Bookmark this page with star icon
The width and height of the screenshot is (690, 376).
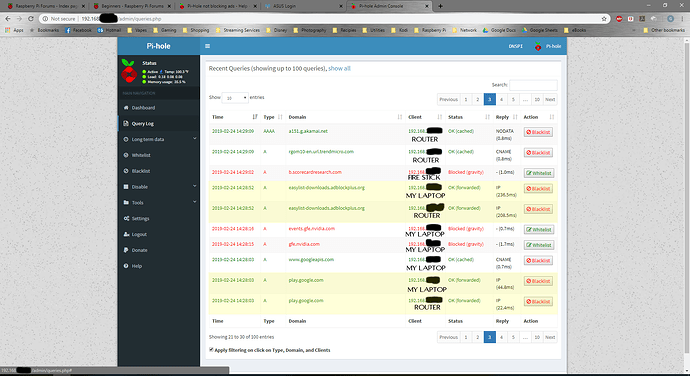click(x=604, y=19)
